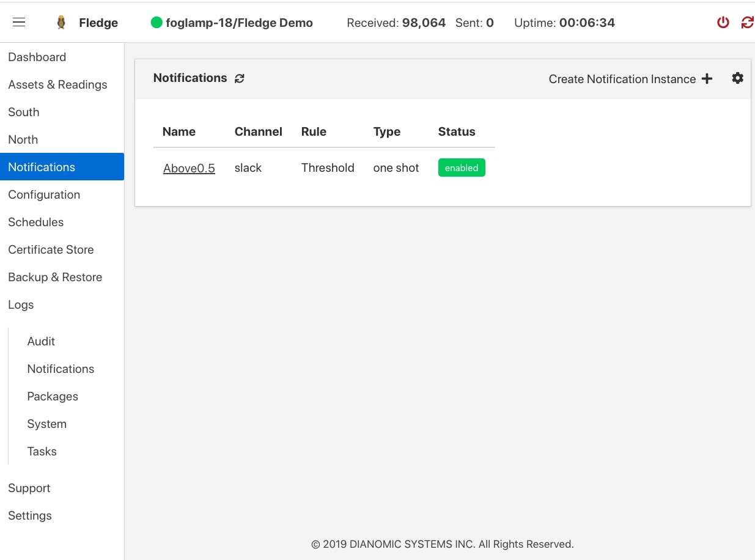Click the green connection status dot
Screen dimensions: 755x560
[157, 23]
